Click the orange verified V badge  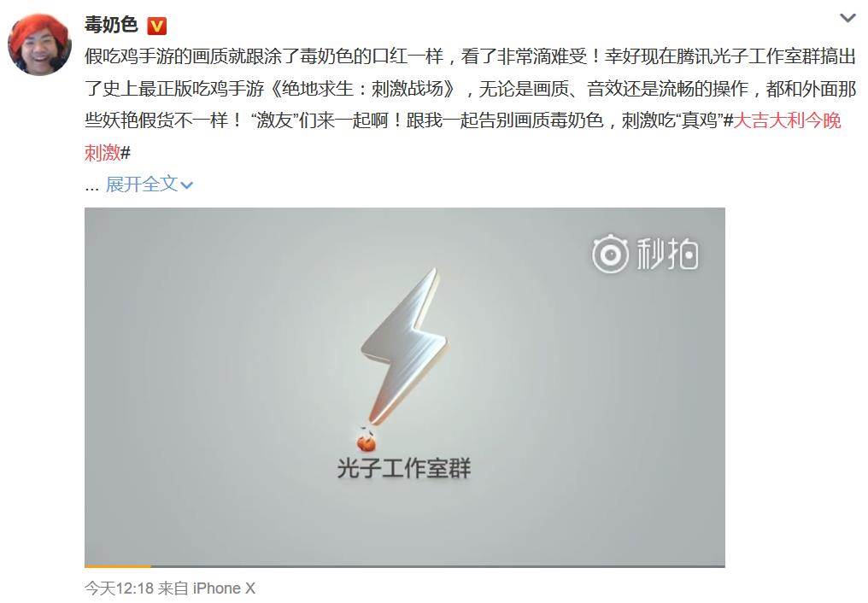[156, 26]
